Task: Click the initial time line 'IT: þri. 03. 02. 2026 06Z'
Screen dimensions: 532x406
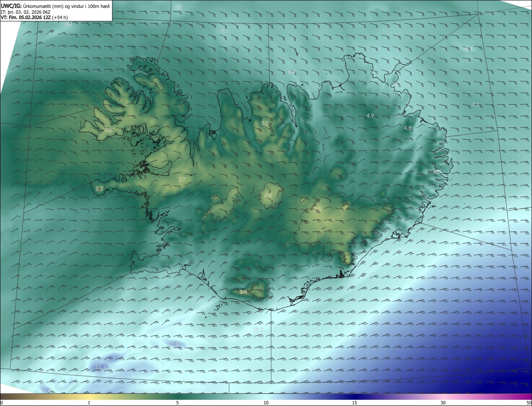Action: tap(26, 12)
